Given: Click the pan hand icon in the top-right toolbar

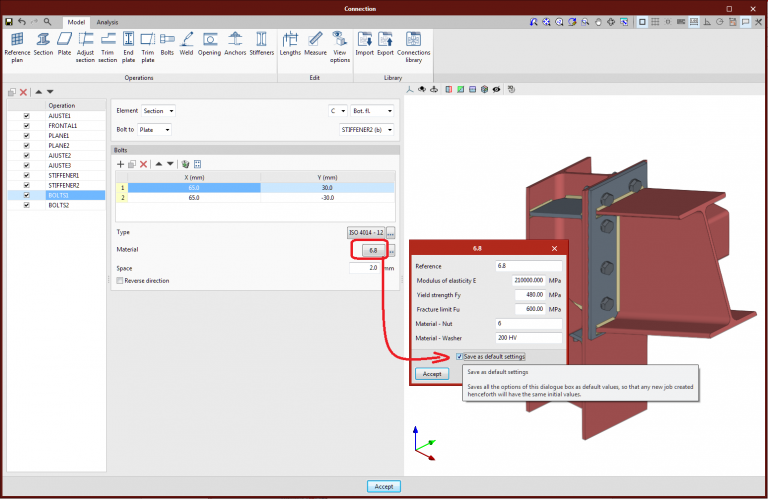Looking at the screenshot, I should click(x=598, y=22).
